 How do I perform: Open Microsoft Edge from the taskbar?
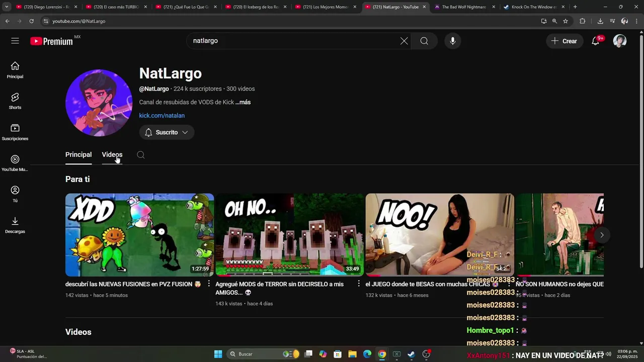tap(367, 354)
